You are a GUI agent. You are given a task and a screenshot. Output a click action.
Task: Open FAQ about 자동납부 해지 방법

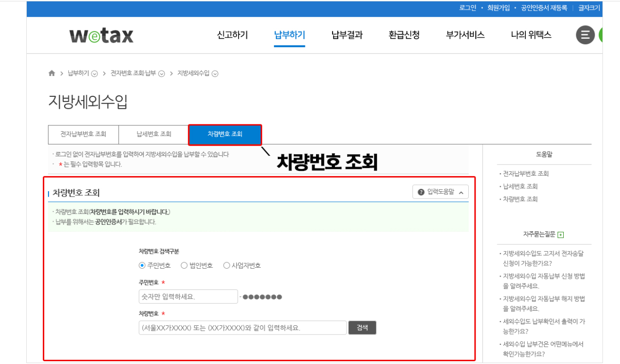tap(544, 304)
